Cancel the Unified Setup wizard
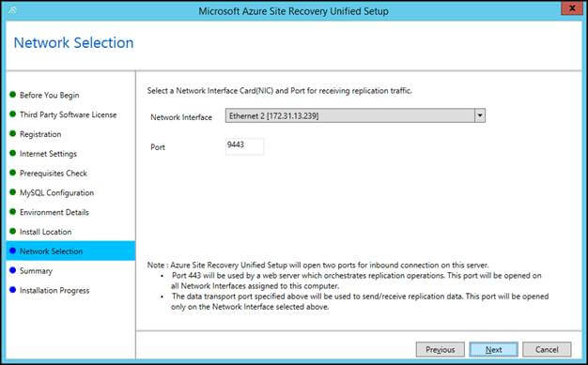The height and width of the screenshot is (365, 588). (547, 350)
